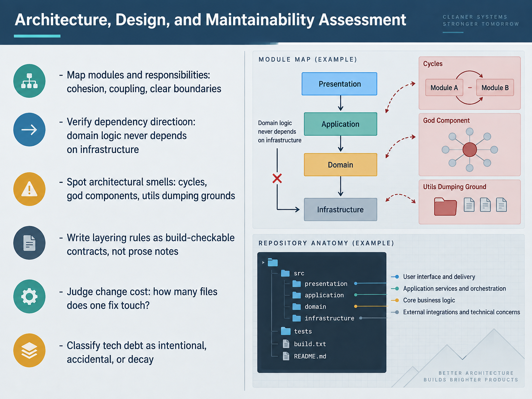Select the Domain layer box
532x399 pixels.
click(x=340, y=165)
